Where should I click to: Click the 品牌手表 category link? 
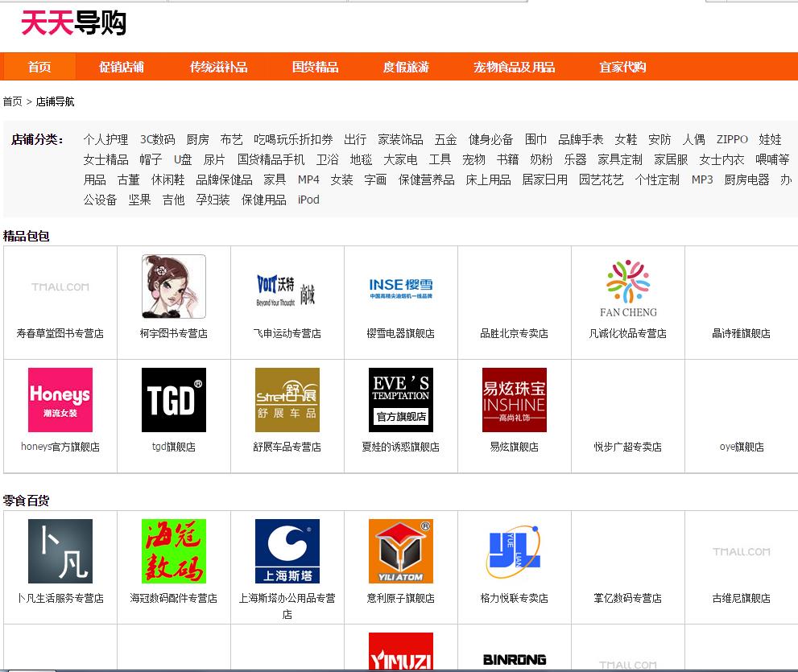click(580, 139)
